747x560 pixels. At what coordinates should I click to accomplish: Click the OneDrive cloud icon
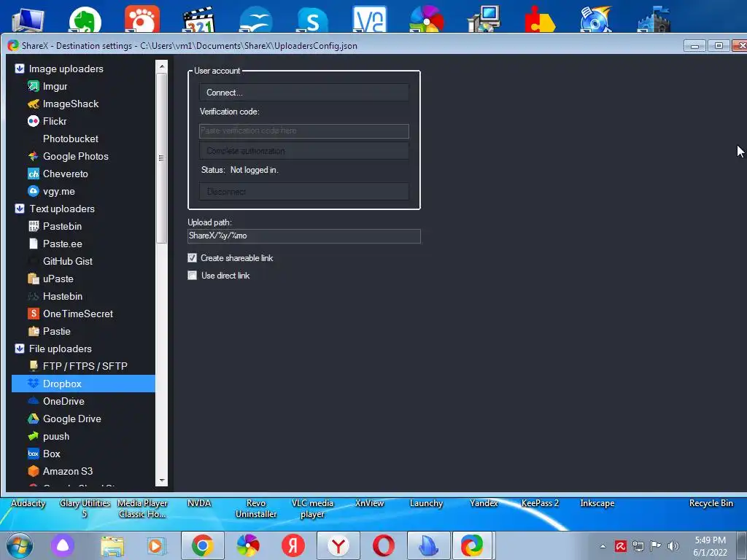coord(33,401)
